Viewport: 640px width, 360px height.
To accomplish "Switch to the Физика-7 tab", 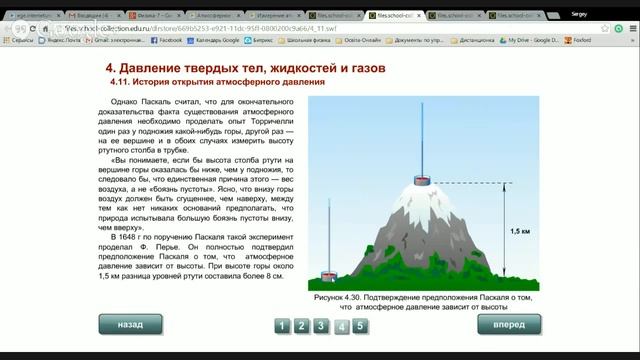I will click(155, 15).
